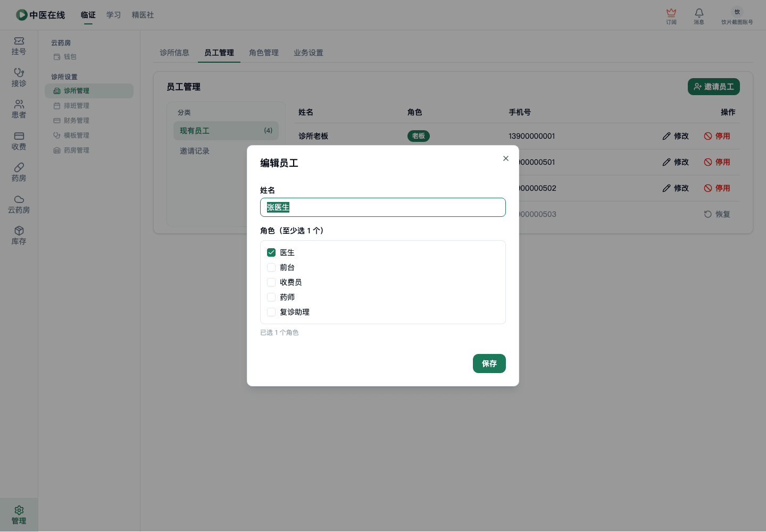766x532 pixels.
Task: Open 订阅 crown subscription icon
Action: tap(671, 16)
